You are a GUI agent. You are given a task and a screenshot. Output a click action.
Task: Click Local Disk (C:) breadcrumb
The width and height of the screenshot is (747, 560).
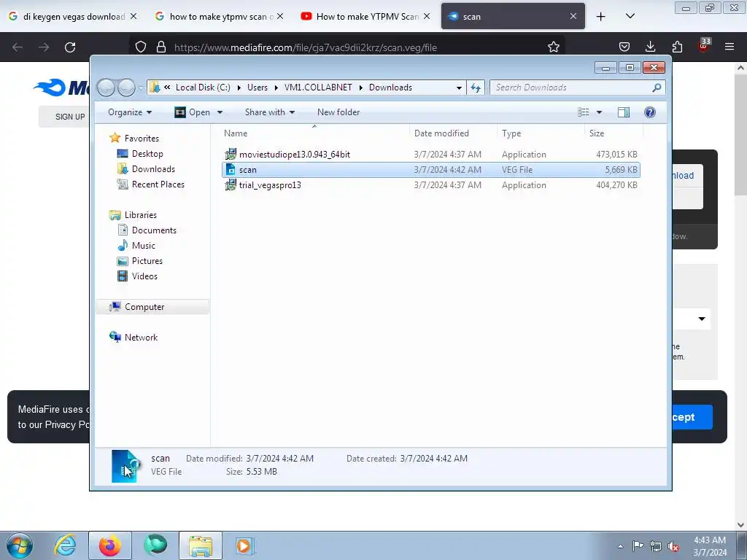coord(203,87)
